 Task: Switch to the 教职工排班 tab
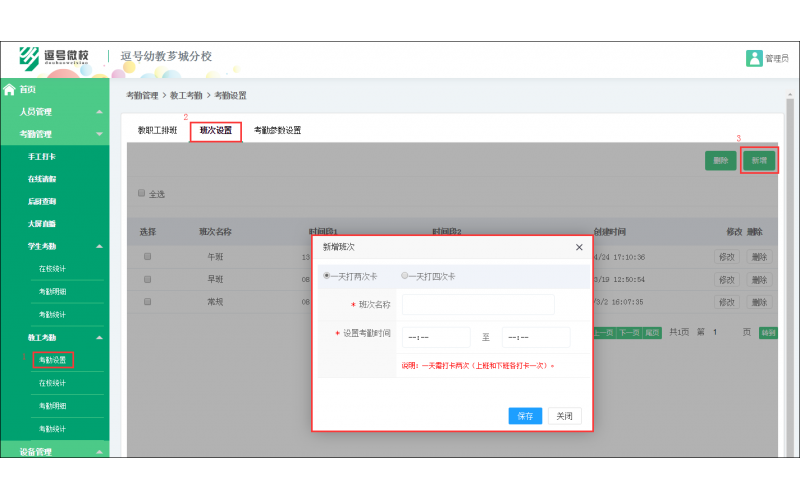pyautogui.click(x=157, y=130)
